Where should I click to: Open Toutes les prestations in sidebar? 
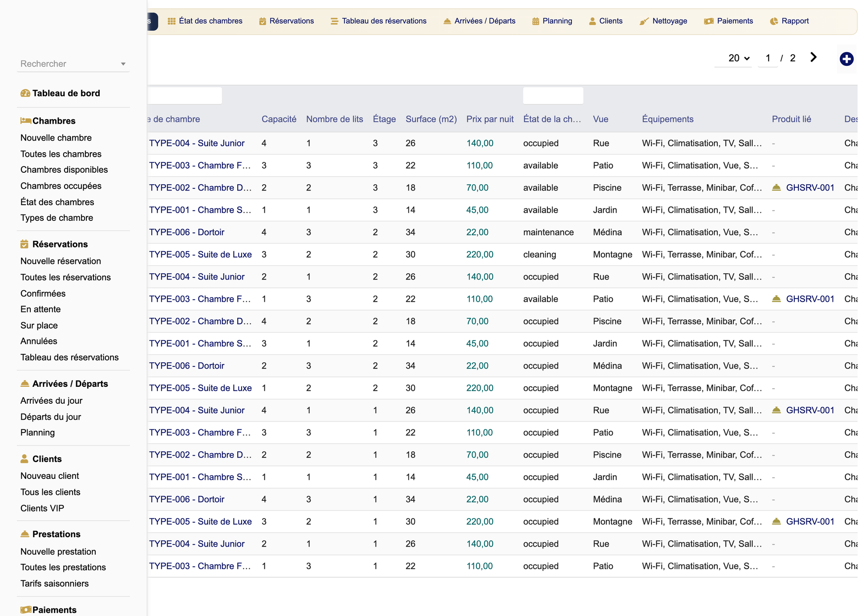pyautogui.click(x=63, y=567)
